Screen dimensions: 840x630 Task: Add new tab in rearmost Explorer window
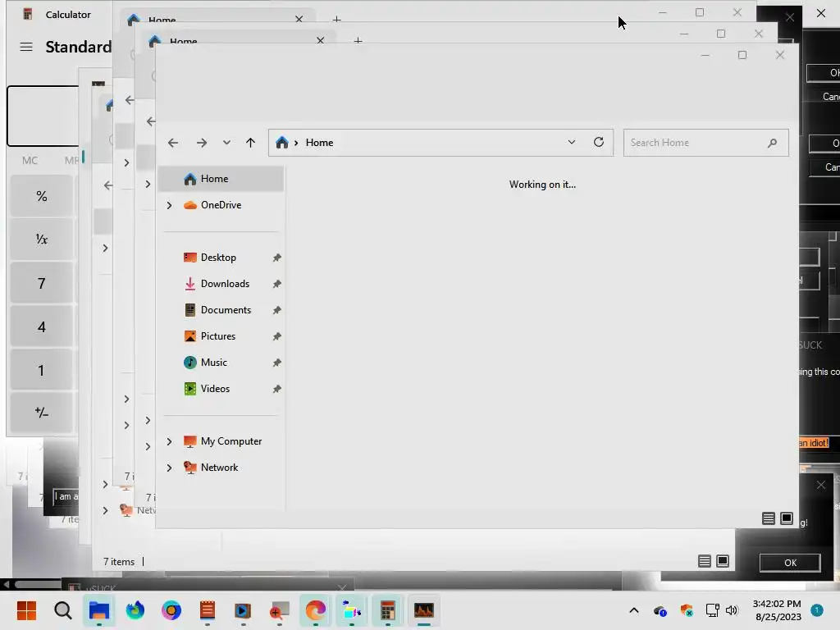coord(336,20)
